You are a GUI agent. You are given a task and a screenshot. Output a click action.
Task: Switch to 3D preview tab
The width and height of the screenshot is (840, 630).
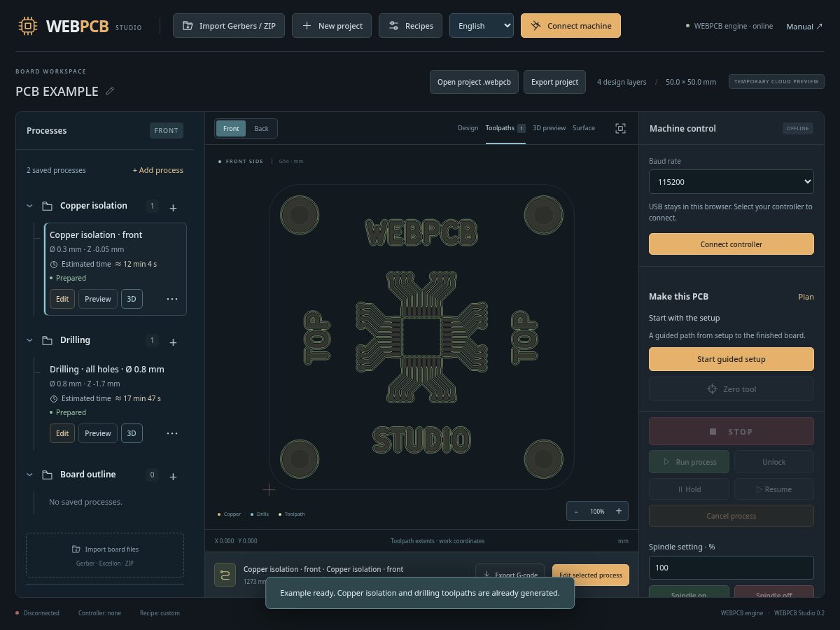(x=549, y=128)
